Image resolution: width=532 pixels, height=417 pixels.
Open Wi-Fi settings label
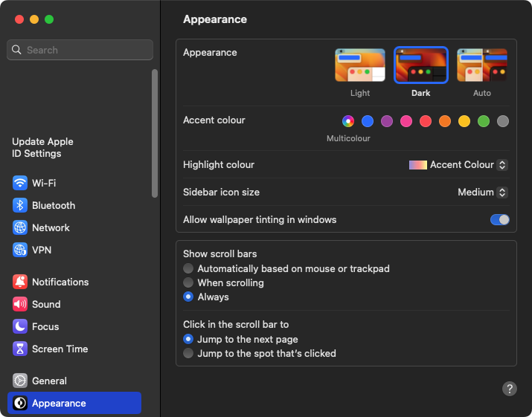pyautogui.click(x=44, y=183)
